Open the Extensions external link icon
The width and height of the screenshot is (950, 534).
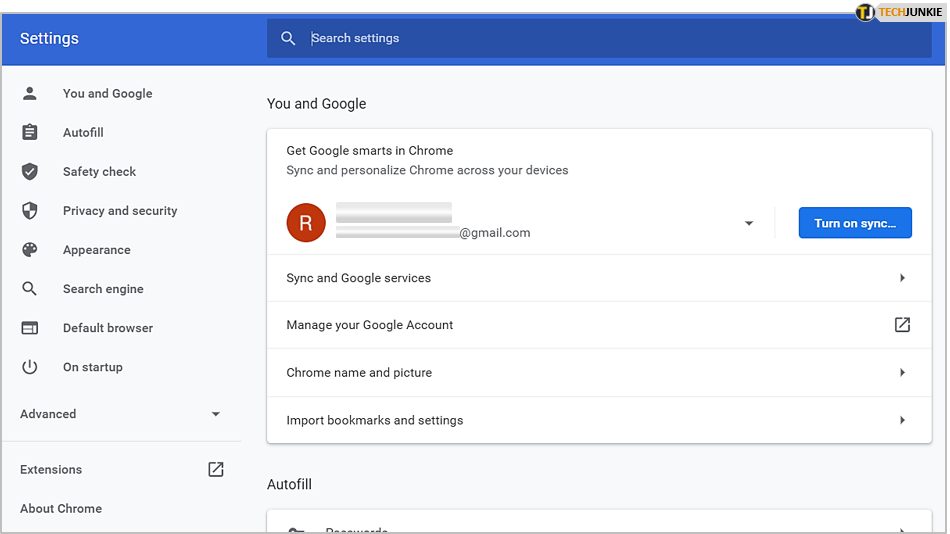pyautogui.click(x=216, y=469)
